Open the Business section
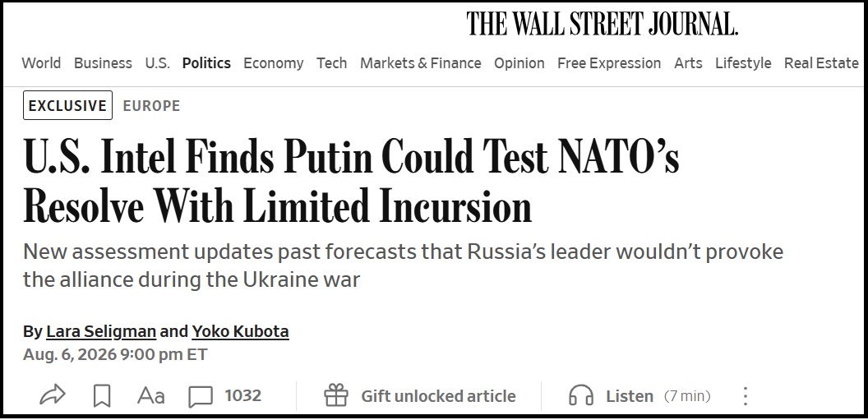Image resolution: width=868 pixels, height=420 pixels. pos(103,63)
